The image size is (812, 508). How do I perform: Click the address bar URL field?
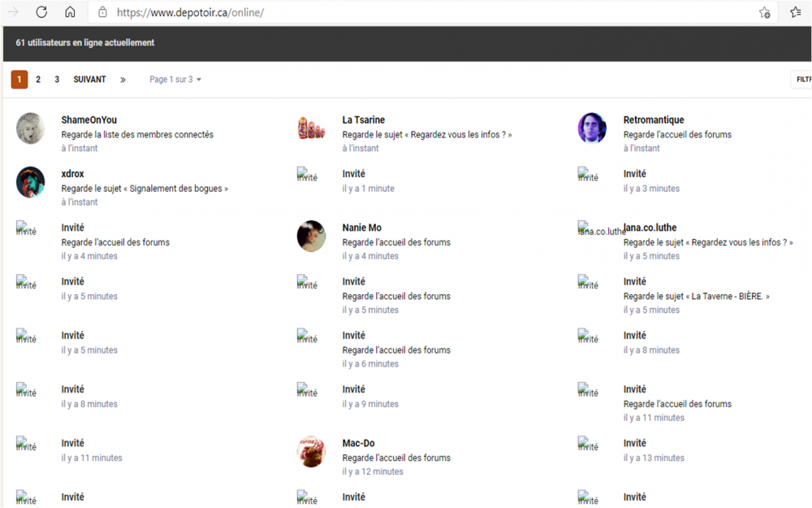406,12
